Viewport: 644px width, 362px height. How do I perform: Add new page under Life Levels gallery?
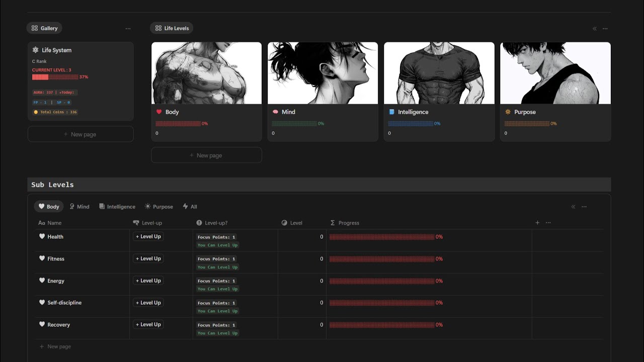click(206, 155)
